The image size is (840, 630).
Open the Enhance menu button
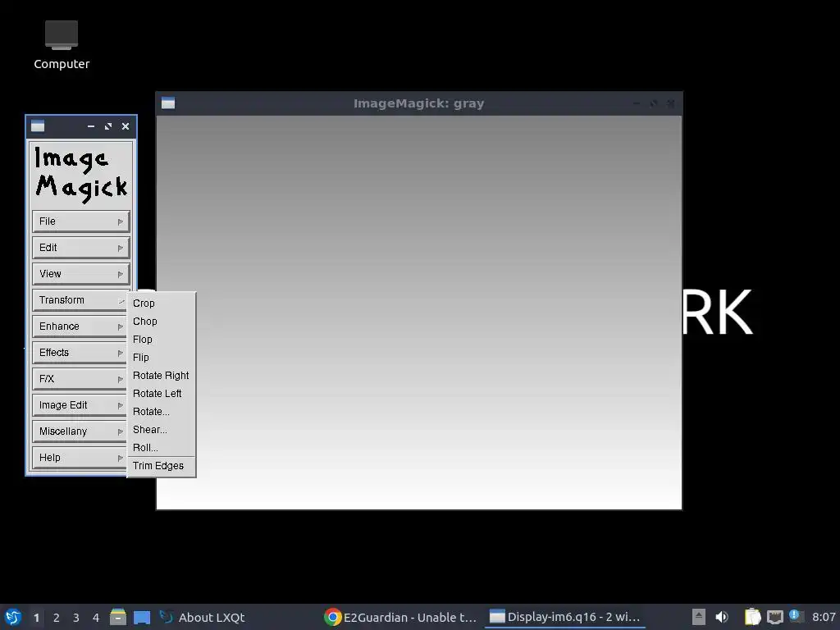(80, 326)
